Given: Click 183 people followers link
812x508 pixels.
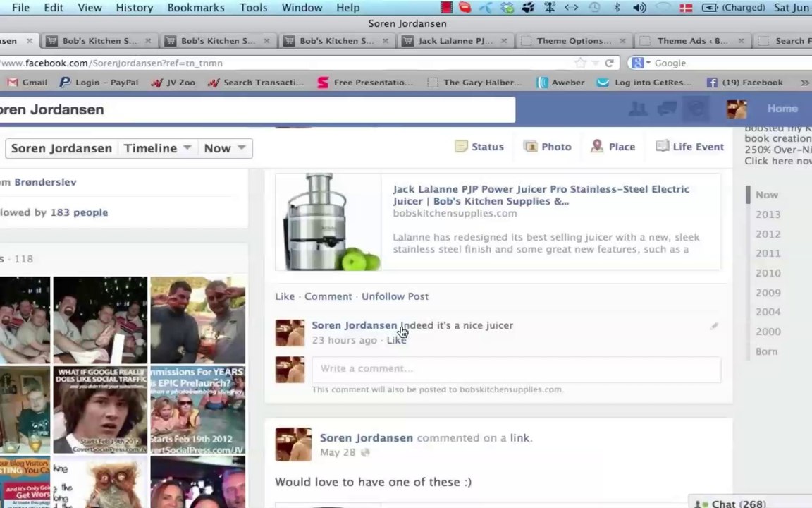Looking at the screenshot, I should tap(79, 212).
